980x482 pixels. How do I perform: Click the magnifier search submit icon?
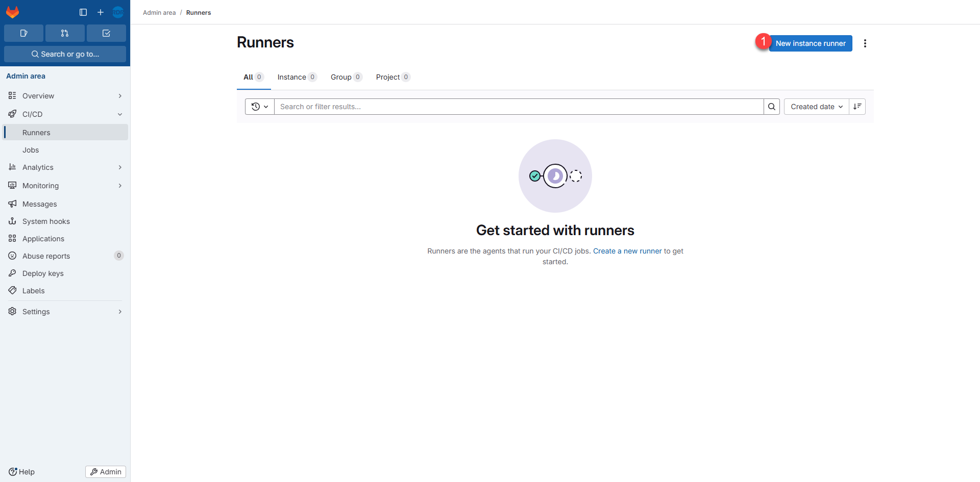771,107
